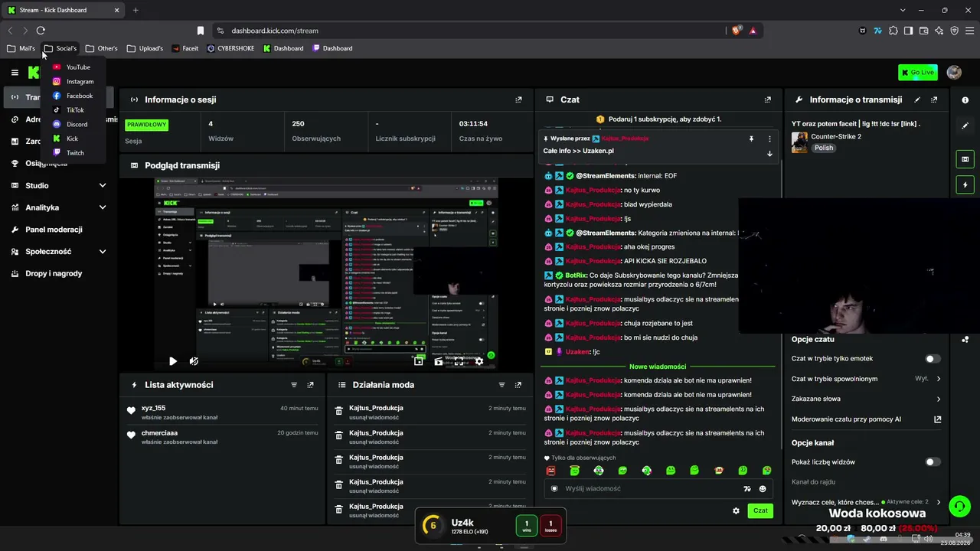Click the translate icon in chat input

[x=747, y=489]
